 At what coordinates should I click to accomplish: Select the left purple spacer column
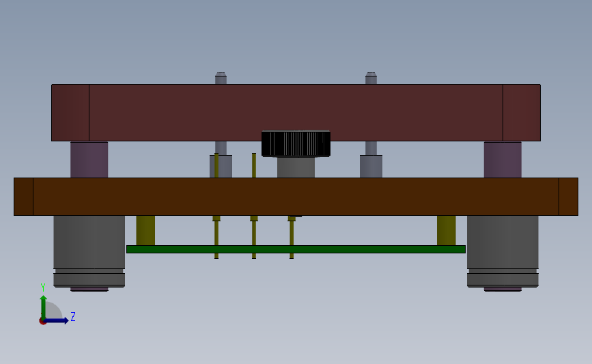click(x=89, y=160)
